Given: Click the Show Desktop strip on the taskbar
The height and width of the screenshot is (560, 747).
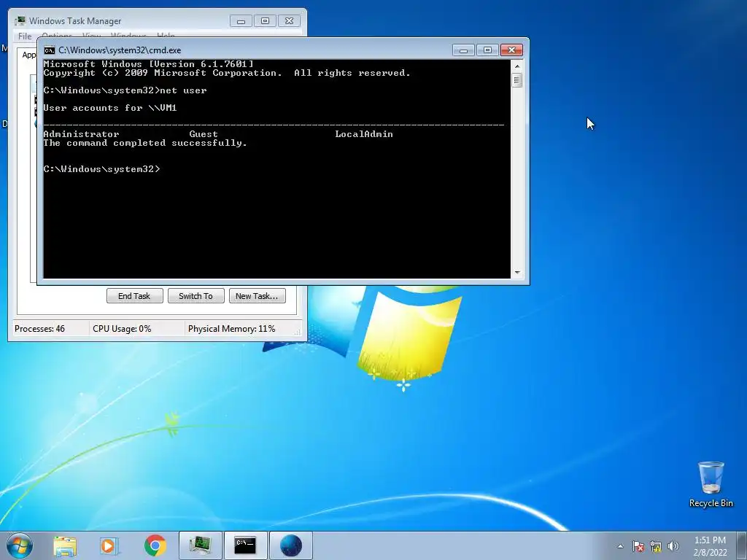Looking at the screenshot, I should point(742,545).
